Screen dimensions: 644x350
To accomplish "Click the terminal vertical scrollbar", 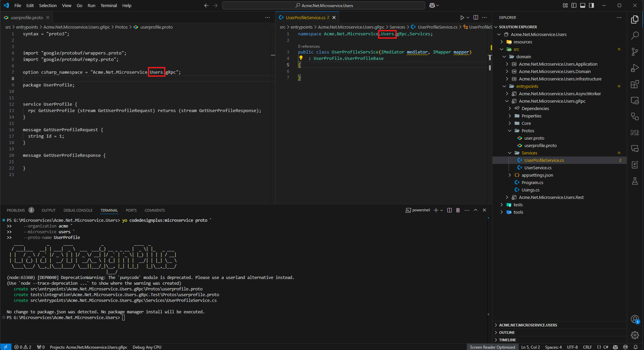I will tap(488, 266).
